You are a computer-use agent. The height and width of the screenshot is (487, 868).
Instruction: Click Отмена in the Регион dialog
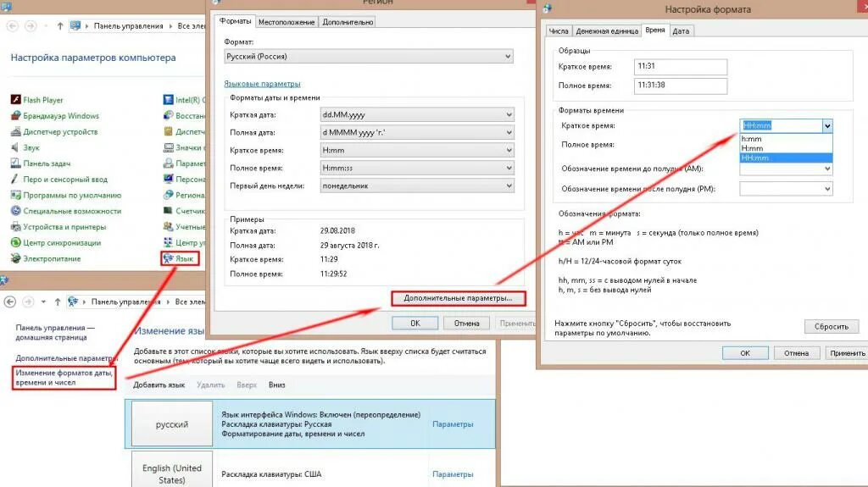point(467,324)
